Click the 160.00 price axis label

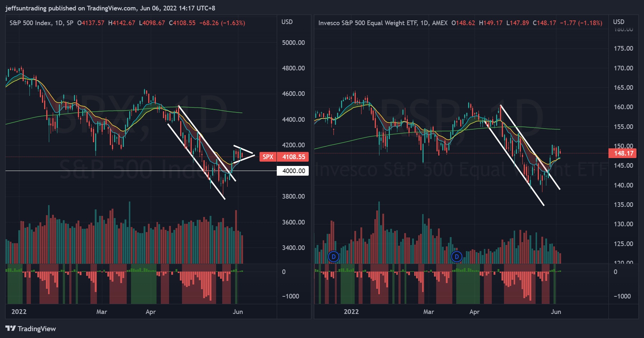coord(624,107)
